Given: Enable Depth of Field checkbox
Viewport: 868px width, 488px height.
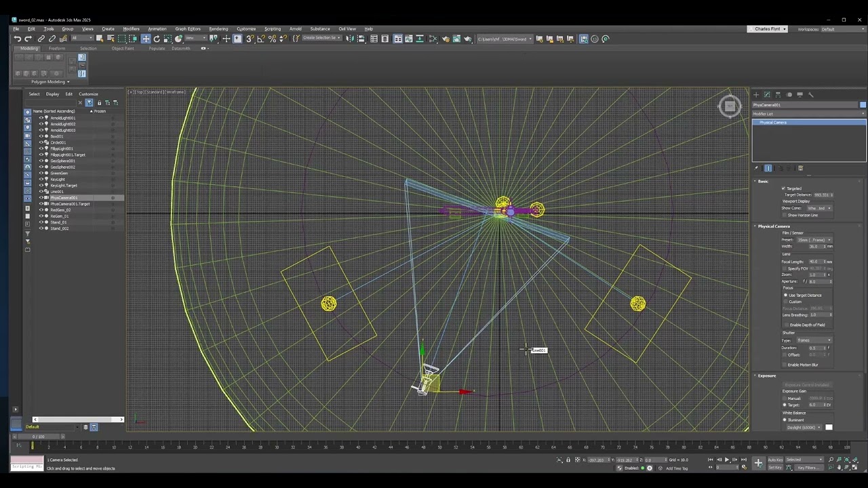Looking at the screenshot, I should point(785,325).
